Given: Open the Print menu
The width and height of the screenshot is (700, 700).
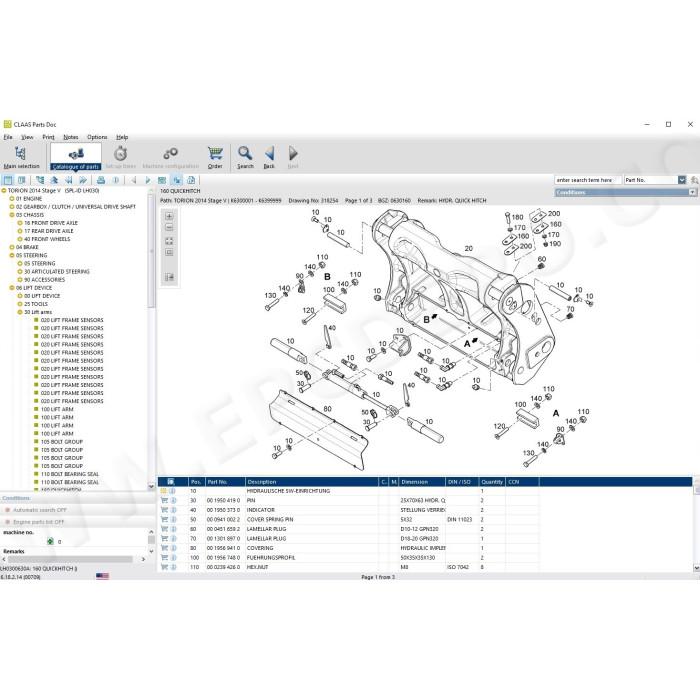Looking at the screenshot, I should [x=48, y=137].
